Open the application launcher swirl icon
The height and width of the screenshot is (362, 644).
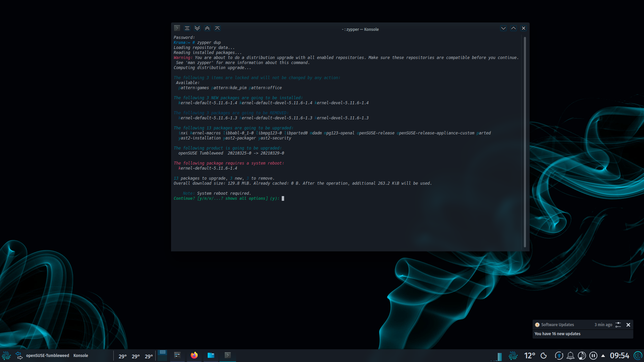tap(6, 356)
